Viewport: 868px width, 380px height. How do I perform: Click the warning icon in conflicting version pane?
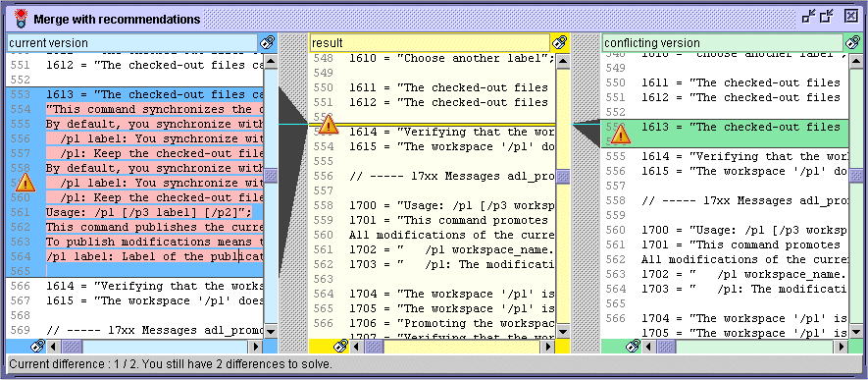coord(621,135)
